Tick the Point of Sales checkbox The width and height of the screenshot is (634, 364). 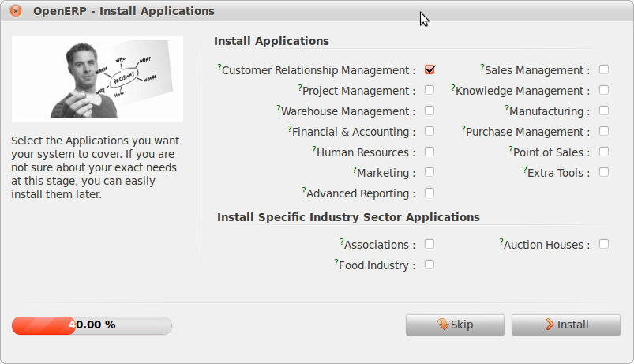point(604,152)
